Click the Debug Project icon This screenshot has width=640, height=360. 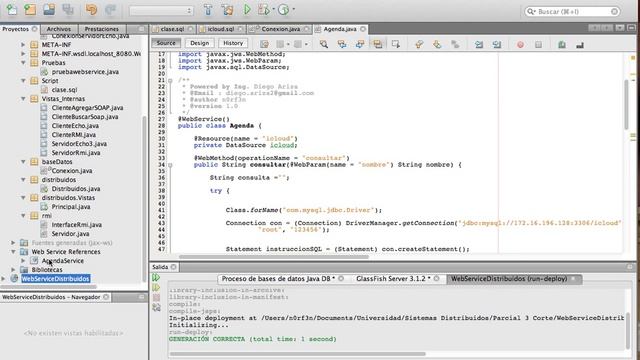[264, 10]
